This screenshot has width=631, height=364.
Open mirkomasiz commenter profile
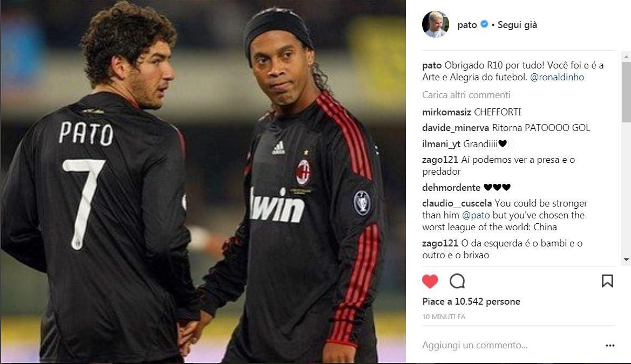(x=447, y=112)
